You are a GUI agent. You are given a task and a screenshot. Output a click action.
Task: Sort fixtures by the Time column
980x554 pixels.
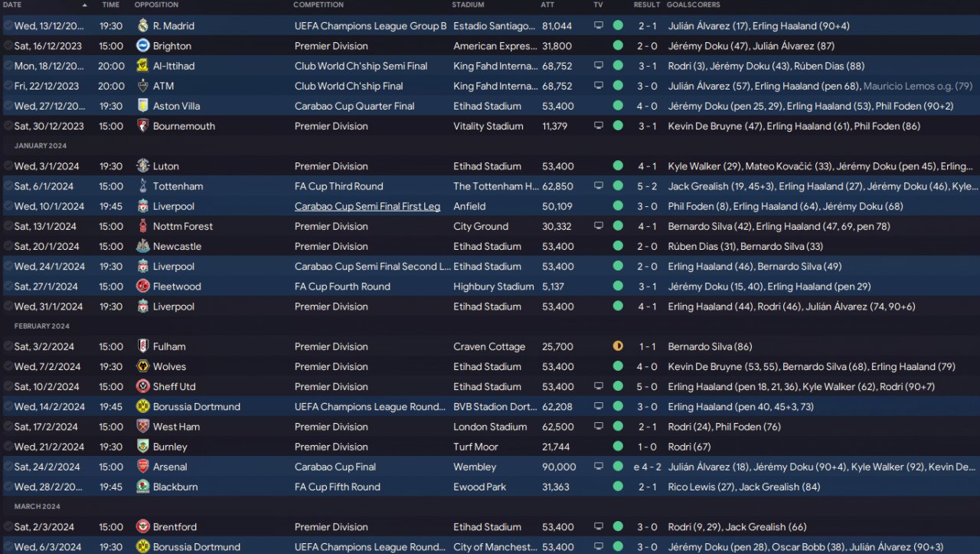tap(111, 5)
